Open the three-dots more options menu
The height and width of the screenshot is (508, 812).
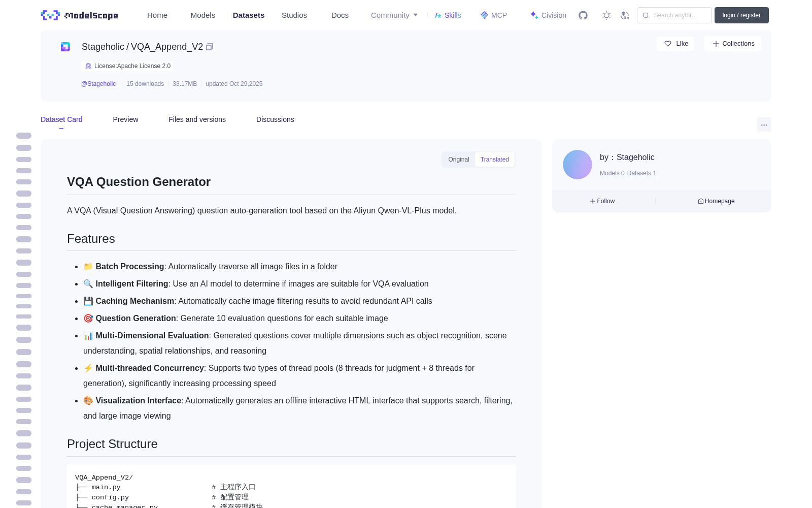(764, 124)
